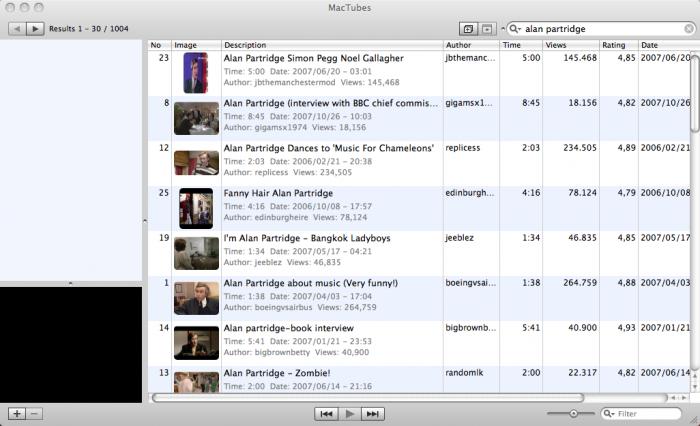Sort by Rating column header
The image size is (700, 426).
pyautogui.click(x=618, y=45)
